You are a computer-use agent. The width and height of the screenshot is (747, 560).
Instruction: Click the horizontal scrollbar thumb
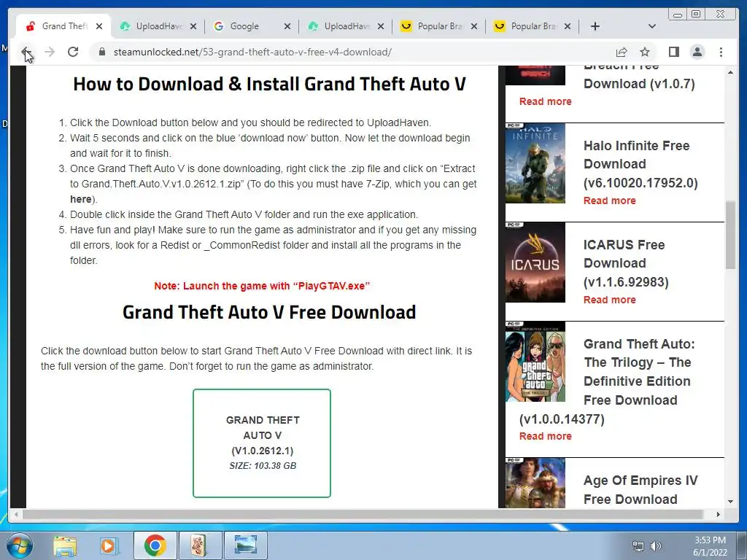point(363,514)
